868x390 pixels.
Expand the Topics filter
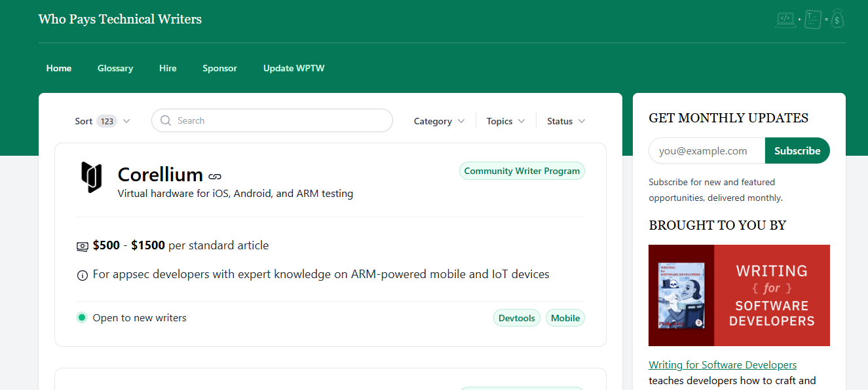pos(506,121)
